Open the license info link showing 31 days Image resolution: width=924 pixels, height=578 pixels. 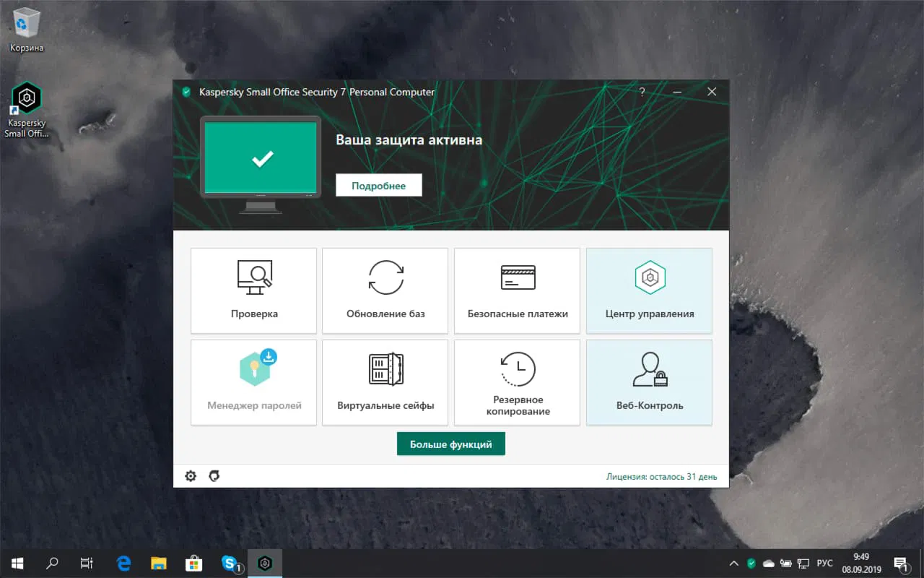pos(662,476)
